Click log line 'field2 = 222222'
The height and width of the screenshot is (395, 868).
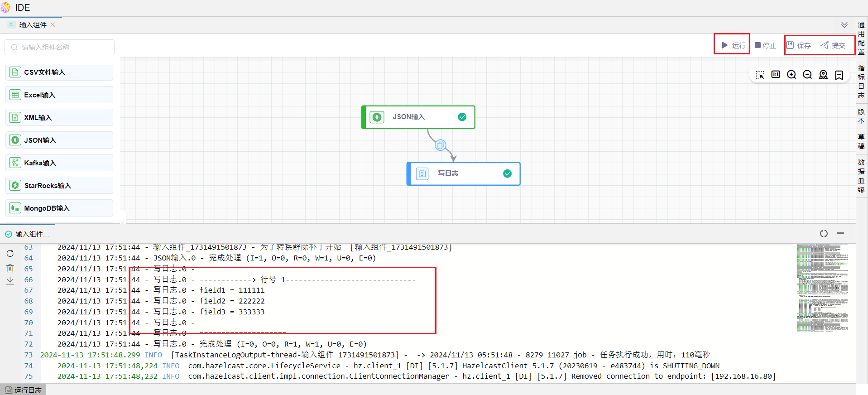[232, 301]
